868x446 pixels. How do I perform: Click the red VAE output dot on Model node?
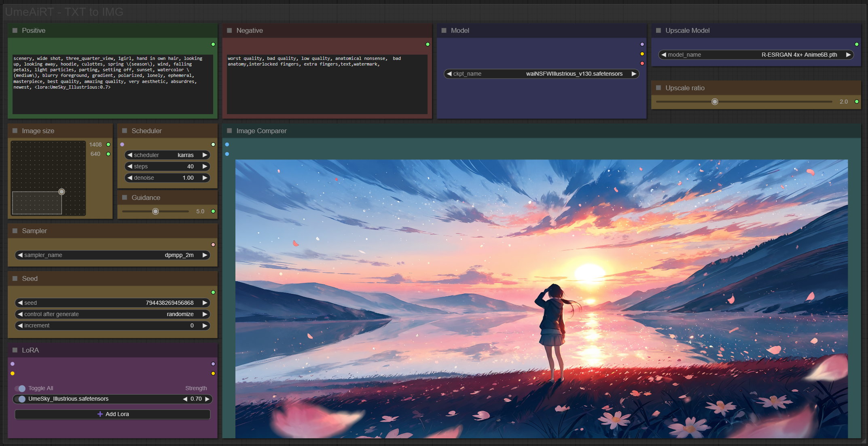coord(642,64)
